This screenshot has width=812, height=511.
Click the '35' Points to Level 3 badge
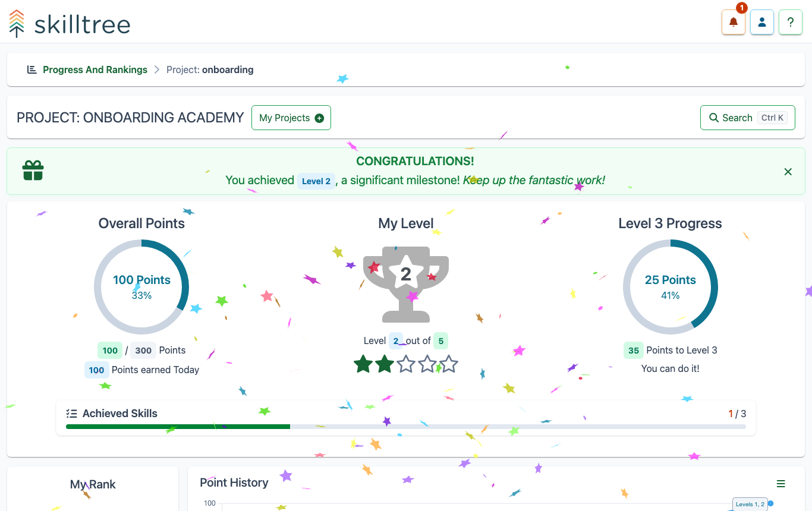coord(634,351)
